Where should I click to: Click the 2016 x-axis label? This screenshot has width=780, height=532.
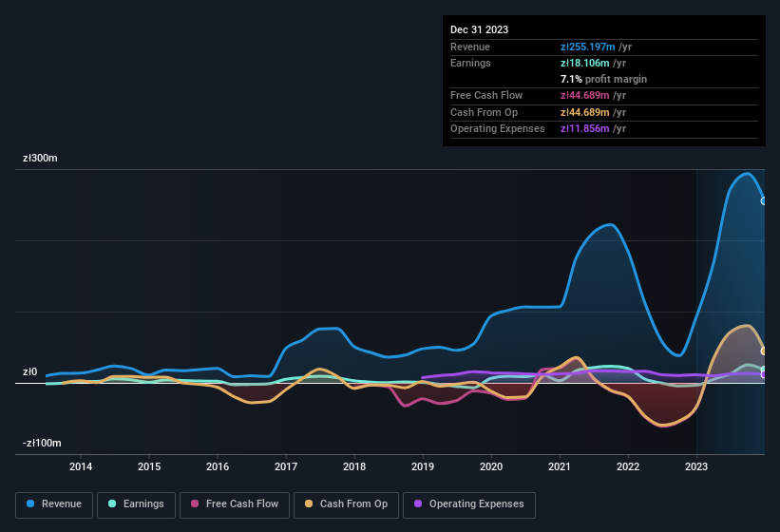point(218,466)
